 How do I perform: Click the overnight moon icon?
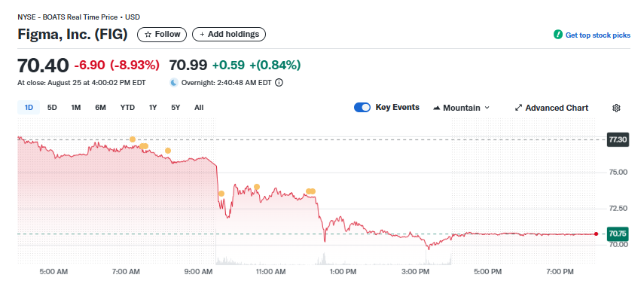click(174, 83)
